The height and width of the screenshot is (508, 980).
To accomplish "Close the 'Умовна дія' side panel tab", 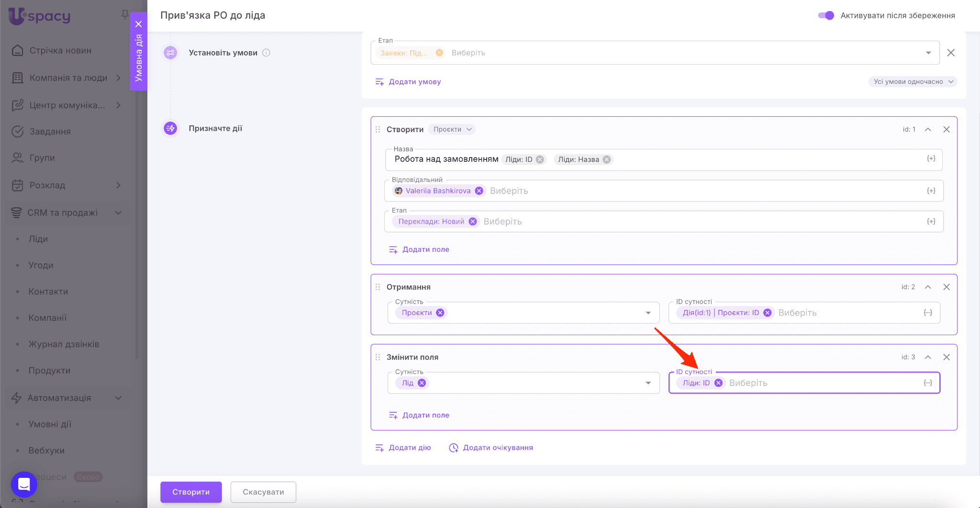I will coord(138,24).
